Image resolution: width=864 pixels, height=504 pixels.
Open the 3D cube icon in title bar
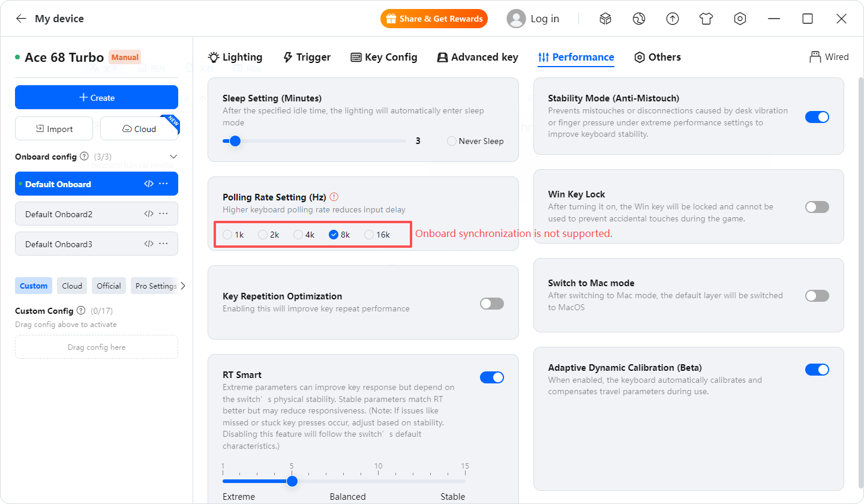tap(605, 19)
